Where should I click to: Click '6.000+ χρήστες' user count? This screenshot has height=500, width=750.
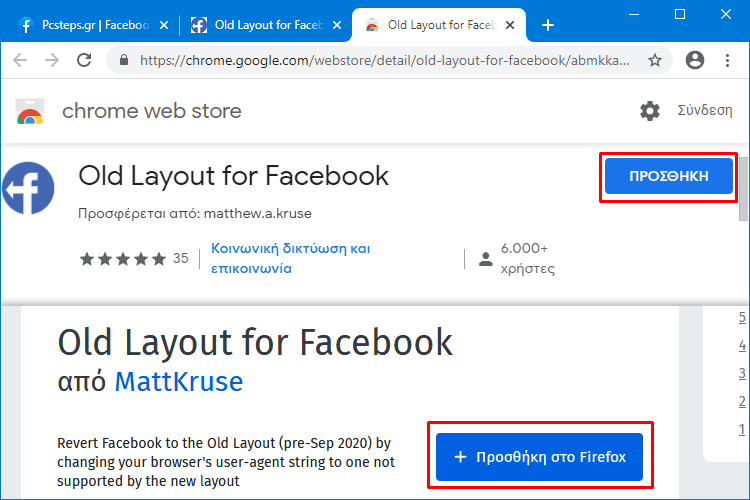click(528, 258)
